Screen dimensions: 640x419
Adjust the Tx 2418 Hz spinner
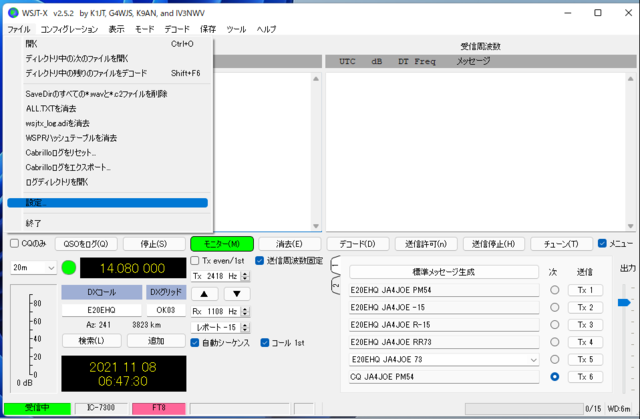tap(245, 276)
